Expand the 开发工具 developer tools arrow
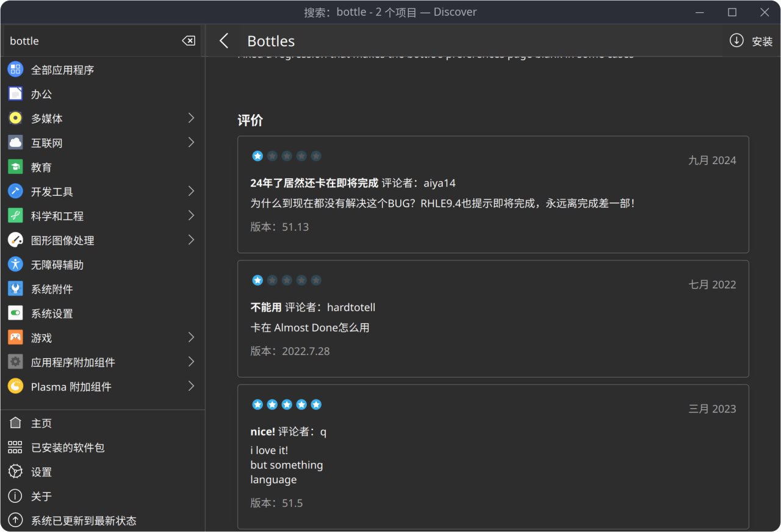The width and height of the screenshot is (781, 532). coord(191,192)
